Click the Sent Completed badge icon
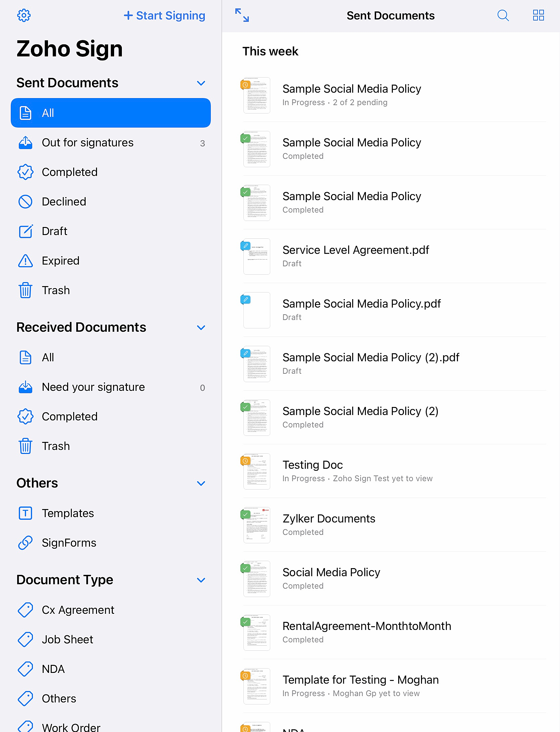This screenshot has height=732, width=560. (x=26, y=172)
